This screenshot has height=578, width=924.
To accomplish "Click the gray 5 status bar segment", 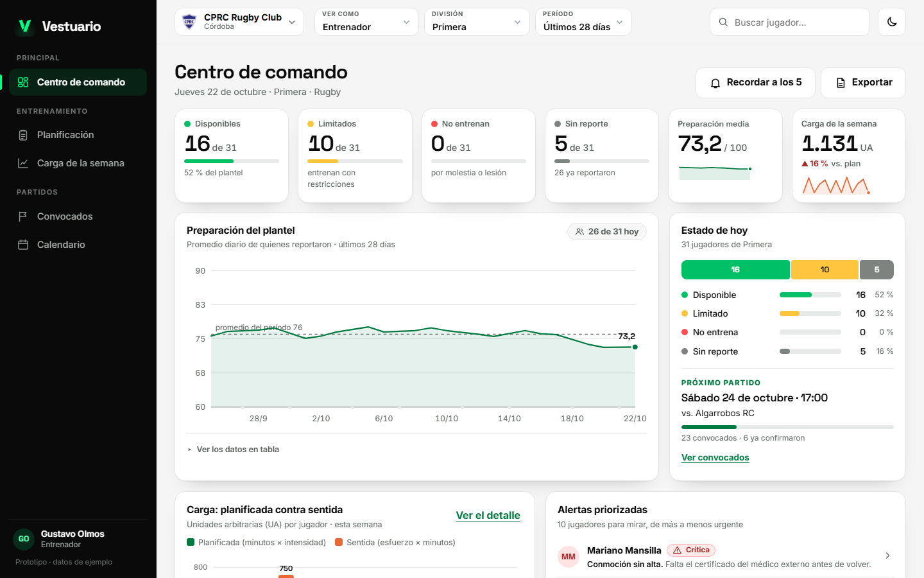I will 877,270.
